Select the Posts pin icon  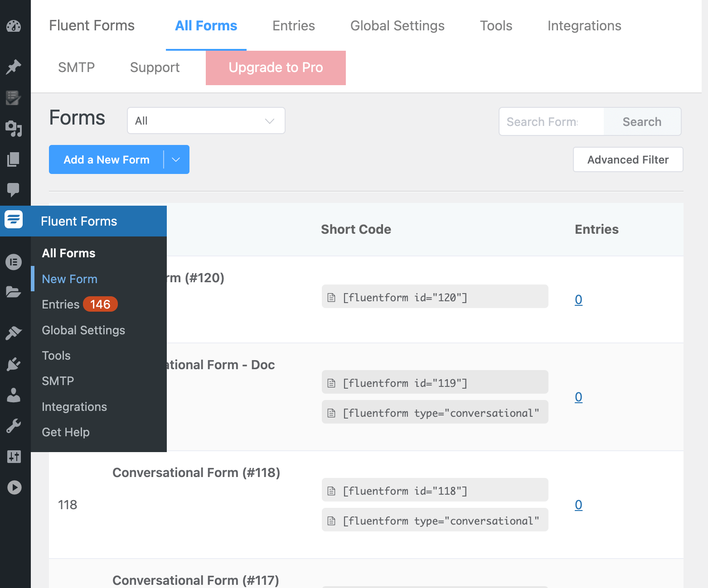[x=15, y=67]
